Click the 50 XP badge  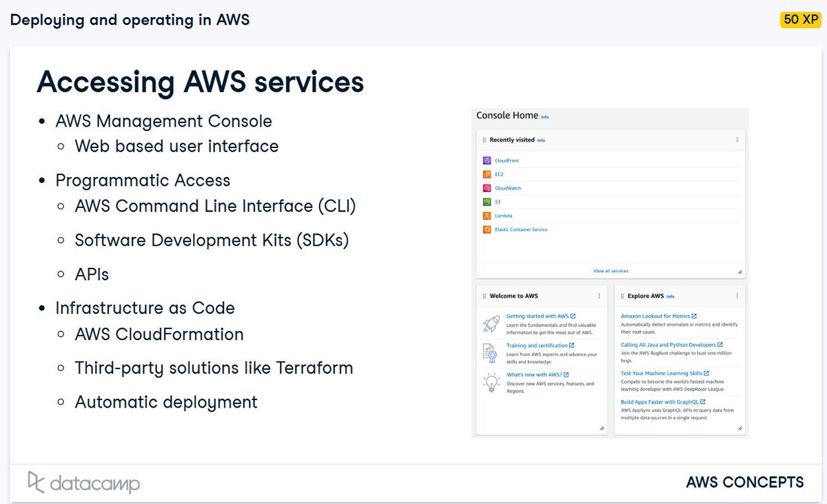point(799,19)
